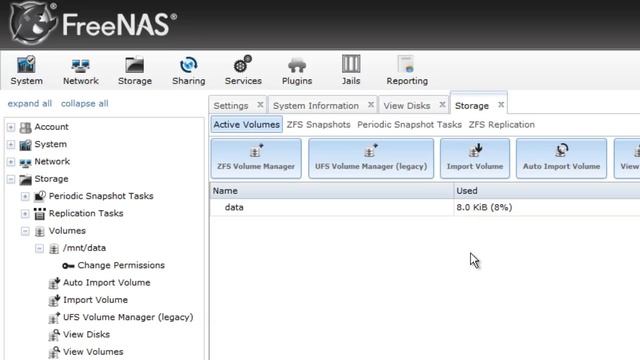Expand the System tree node

click(11, 144)
